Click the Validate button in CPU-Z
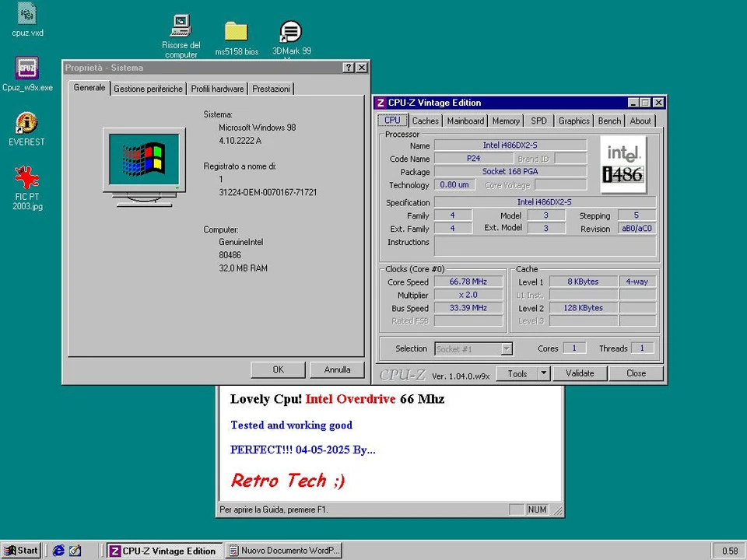Viewport: 747px width, 560px height. 580,373
